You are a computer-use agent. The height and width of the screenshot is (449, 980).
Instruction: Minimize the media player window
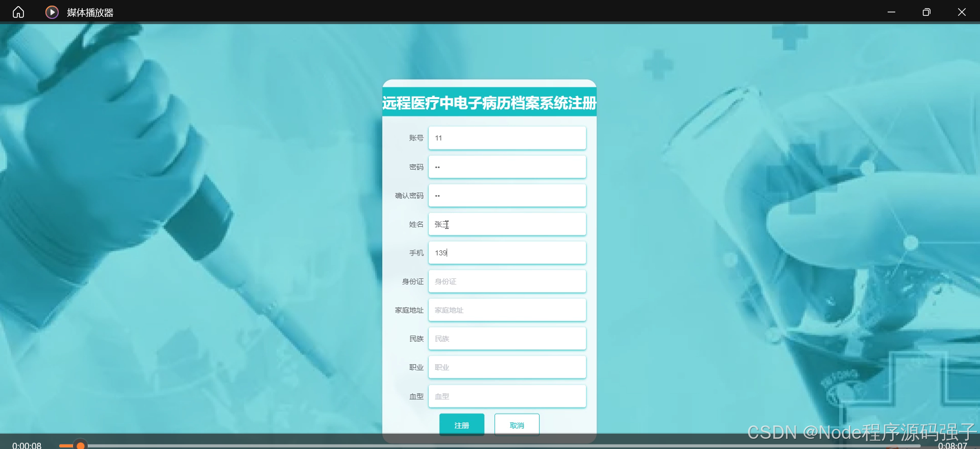point(891,12)
